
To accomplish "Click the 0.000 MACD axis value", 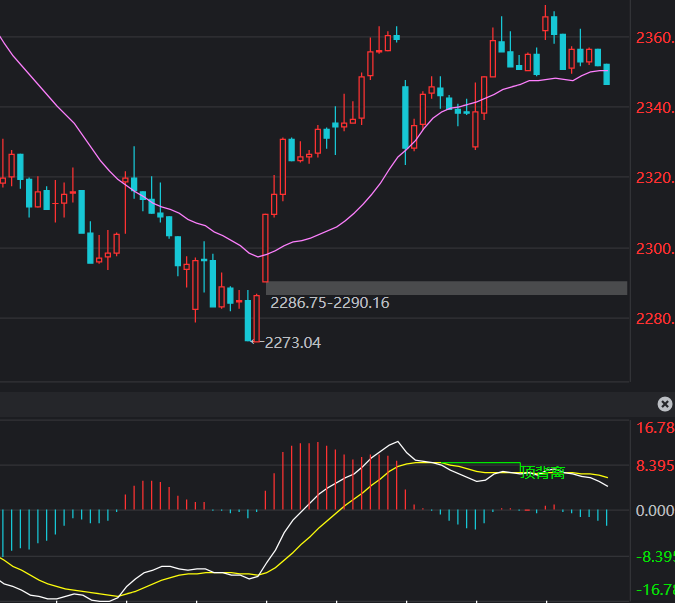I will [655, 511].
